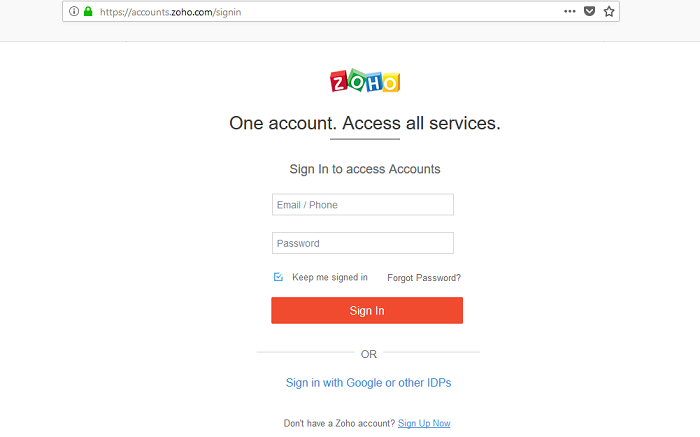Click the red Z block of Zoho logo
The image size is (700, 437).
[339, 82]
